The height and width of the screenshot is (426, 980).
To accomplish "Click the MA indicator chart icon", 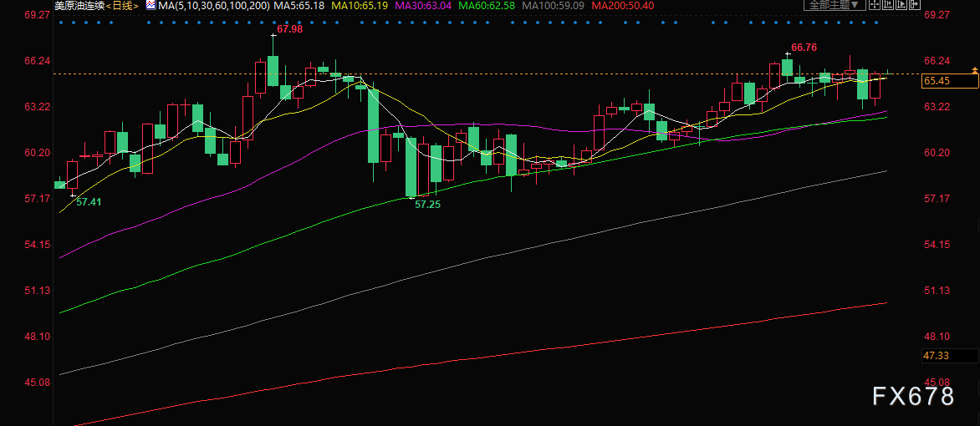I will (151, 6).
